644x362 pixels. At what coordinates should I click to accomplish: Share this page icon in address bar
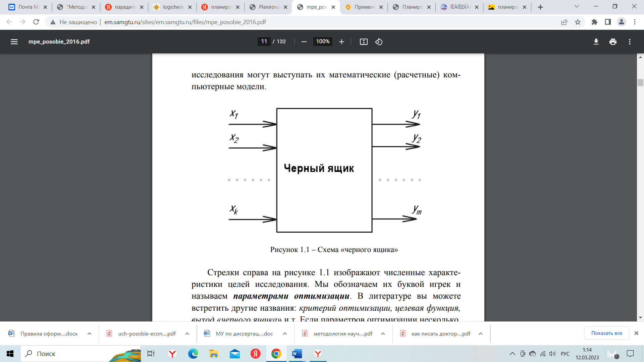pyautogui.click(x=564, y=22)
